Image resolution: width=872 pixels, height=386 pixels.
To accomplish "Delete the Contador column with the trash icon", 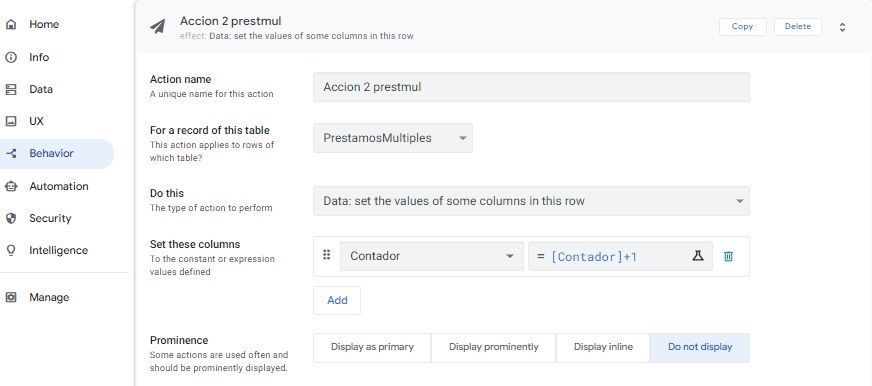I will pyautogui.click(x=728, y=256).
